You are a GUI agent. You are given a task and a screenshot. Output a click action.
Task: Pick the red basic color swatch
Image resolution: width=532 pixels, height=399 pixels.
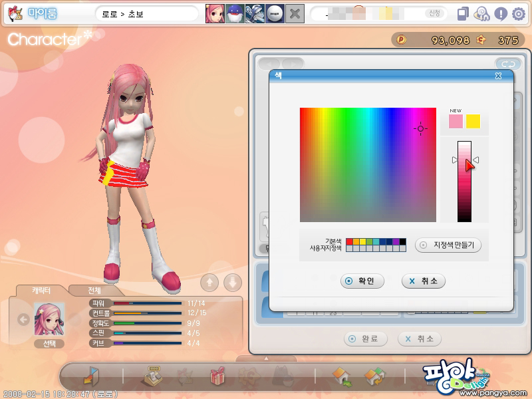click(350, 241)
